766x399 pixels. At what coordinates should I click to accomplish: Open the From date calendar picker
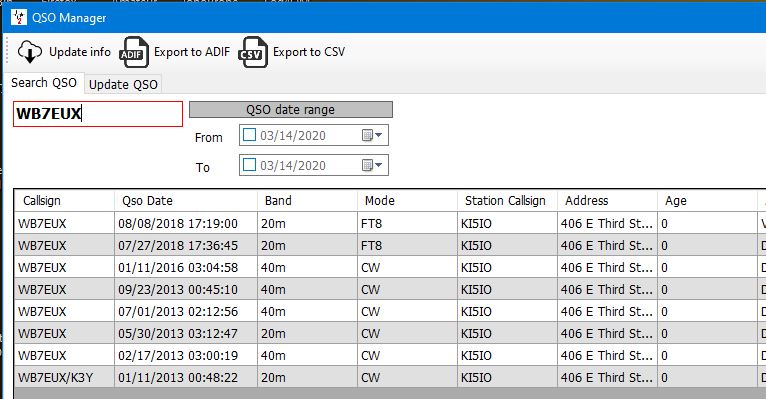click(x=372, y=135)
